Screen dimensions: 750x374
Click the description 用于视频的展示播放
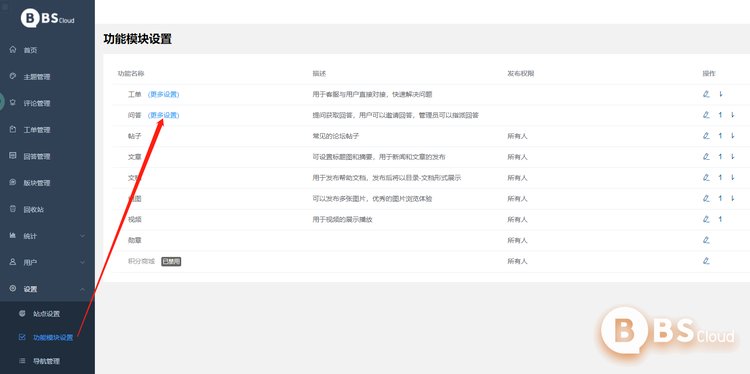click(x=342, y=219)
